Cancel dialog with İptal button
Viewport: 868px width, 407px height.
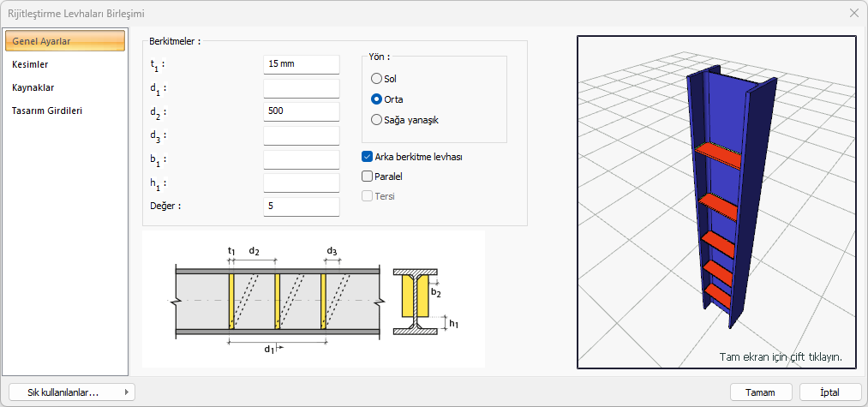coord(829,392)
